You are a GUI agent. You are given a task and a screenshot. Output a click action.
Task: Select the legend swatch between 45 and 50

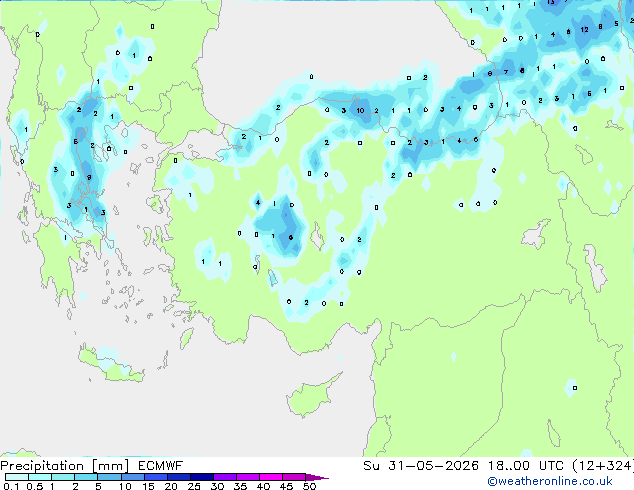pyautogui.click(x=294, y=477)
